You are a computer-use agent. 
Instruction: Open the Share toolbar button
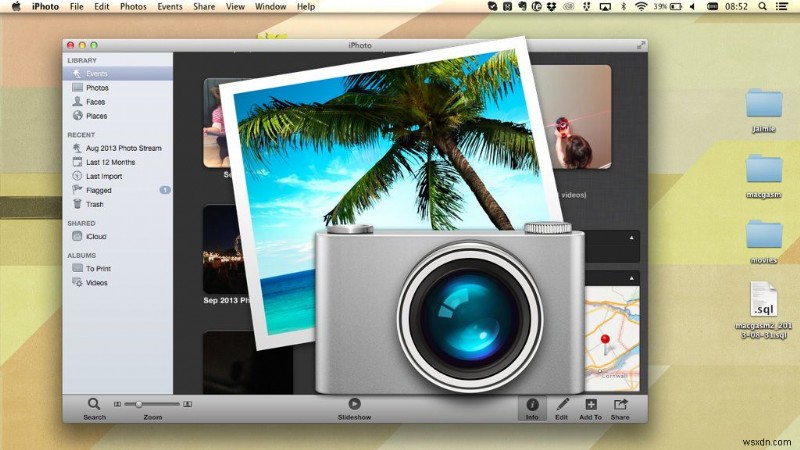[x=620, y=409]
